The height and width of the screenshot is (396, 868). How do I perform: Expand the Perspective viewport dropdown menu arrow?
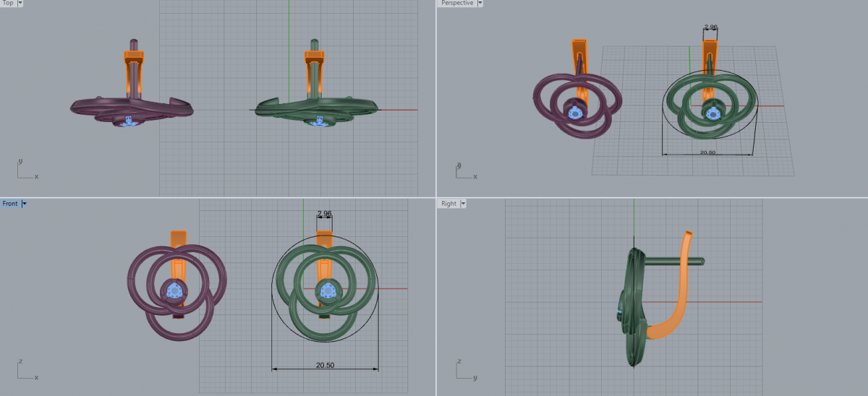point(480,4)
